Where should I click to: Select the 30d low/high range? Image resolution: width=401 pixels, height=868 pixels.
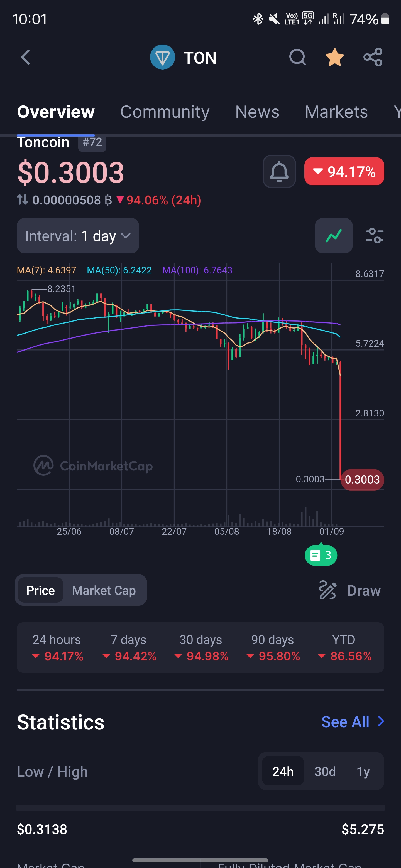(325, 771)
